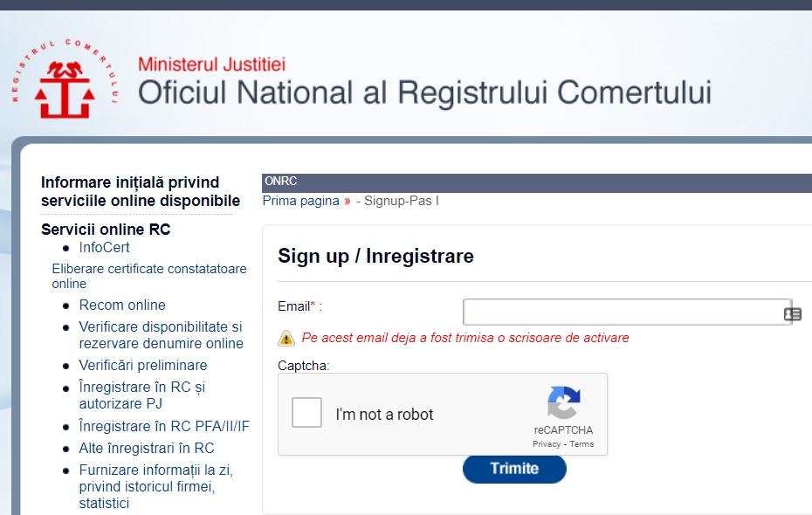Open Furnizare informații la zi link
Viewport: 812px width, 515px height.
(156, 486)
